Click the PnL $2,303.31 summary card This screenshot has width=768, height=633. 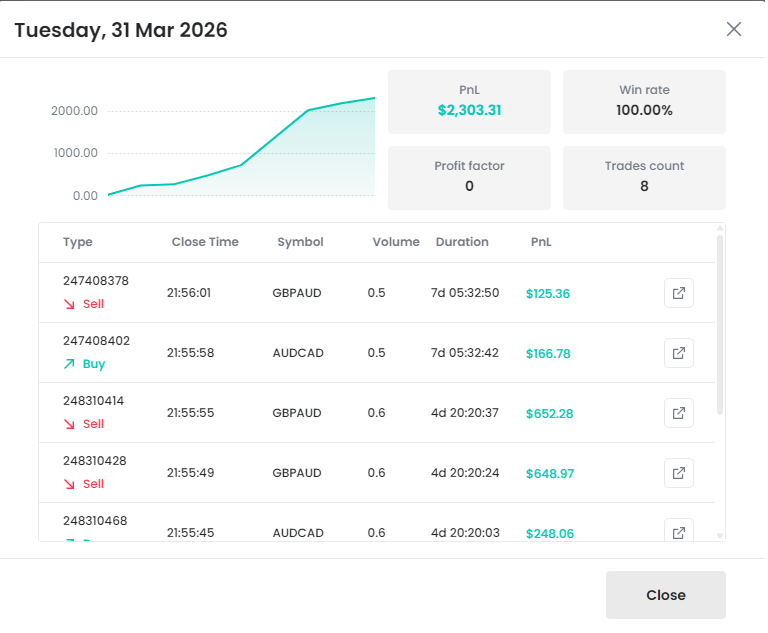(469, 101)
